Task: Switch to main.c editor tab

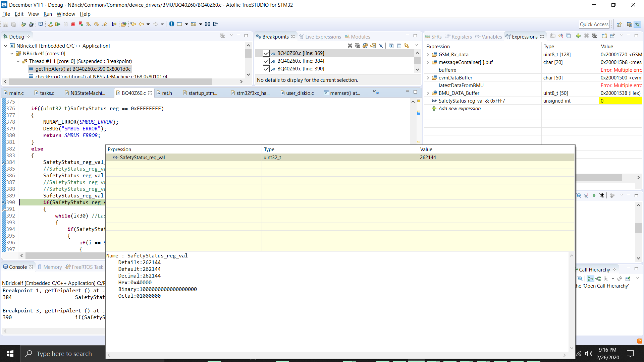Action: (x=13, y=93)
